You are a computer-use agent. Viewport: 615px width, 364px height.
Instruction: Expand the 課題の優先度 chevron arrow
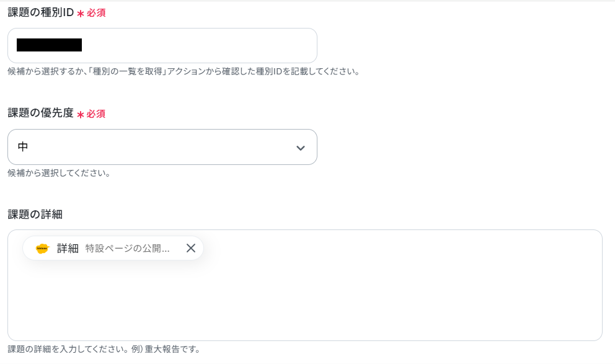301,148
